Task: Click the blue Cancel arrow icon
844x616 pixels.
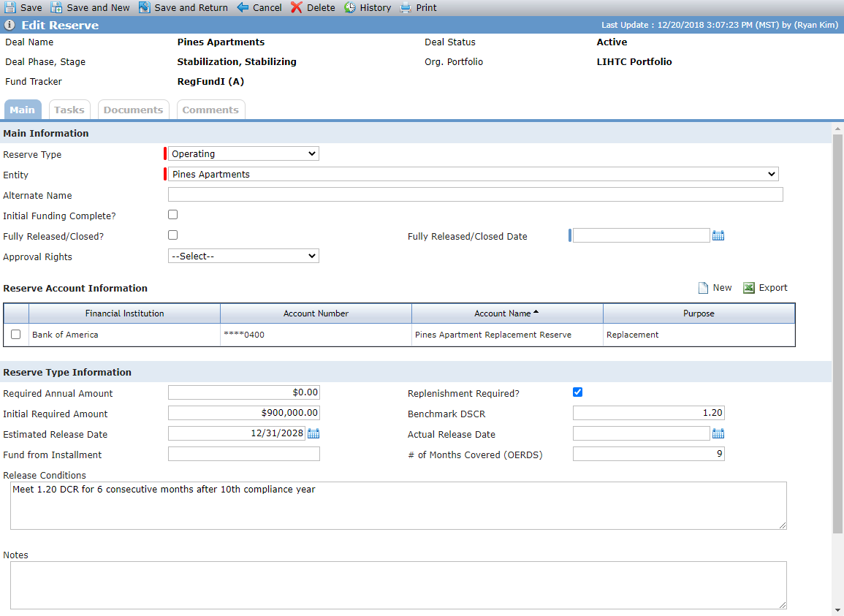Action: tap(243, 7)
